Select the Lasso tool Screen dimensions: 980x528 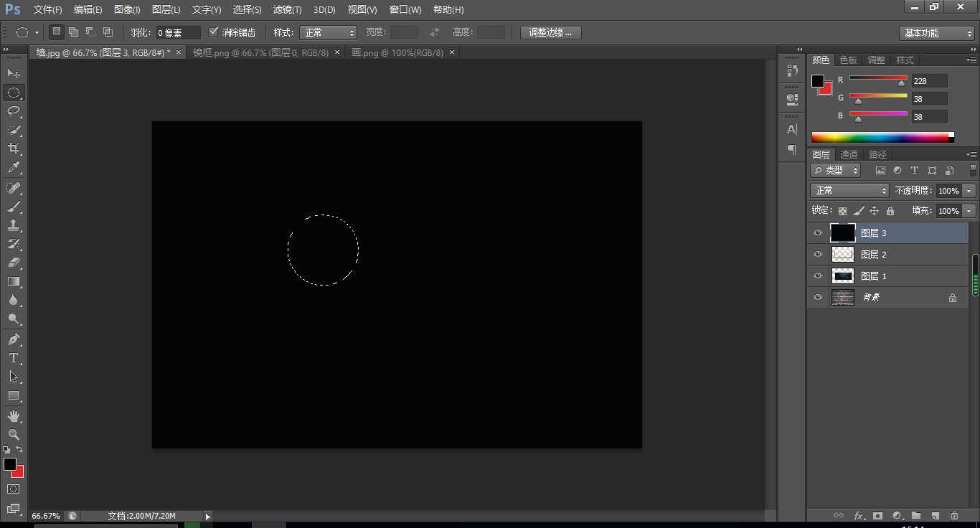pyautogui.click(x=14, y=111)
